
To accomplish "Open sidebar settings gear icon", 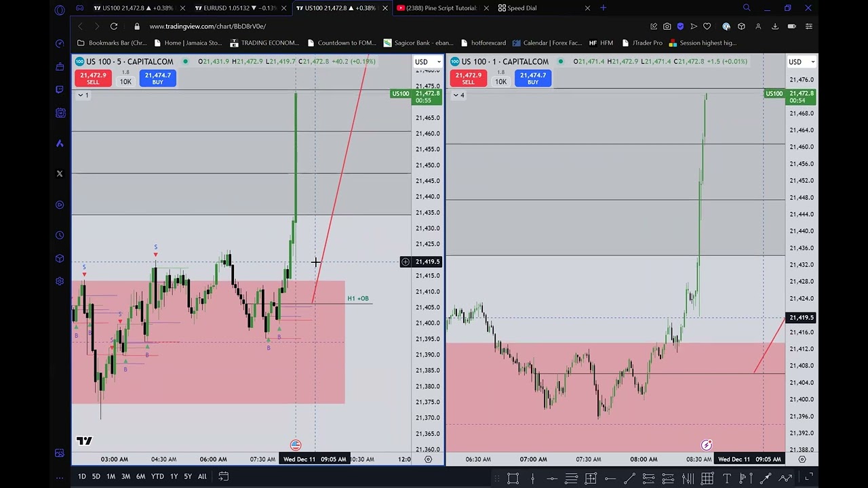I will tap(60, 281).
